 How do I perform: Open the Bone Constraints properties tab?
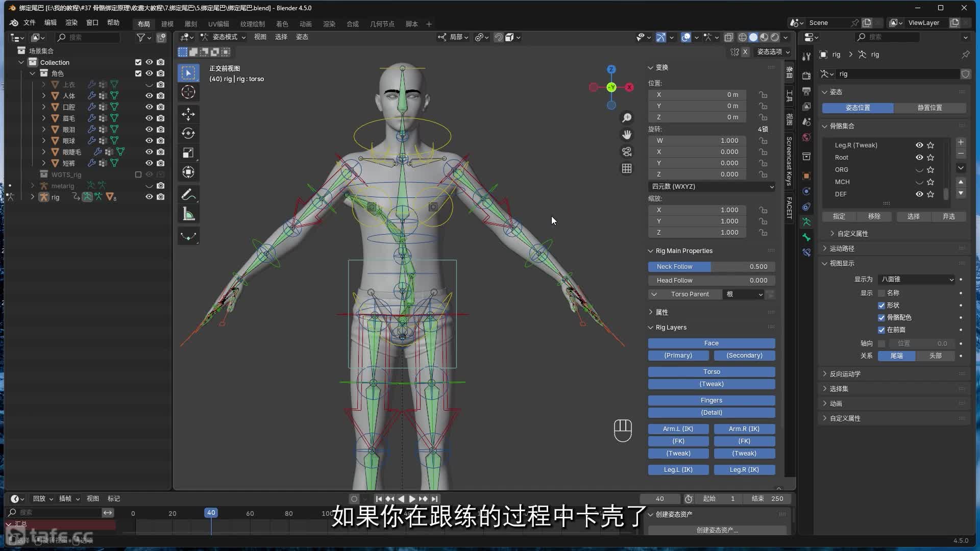806,253
